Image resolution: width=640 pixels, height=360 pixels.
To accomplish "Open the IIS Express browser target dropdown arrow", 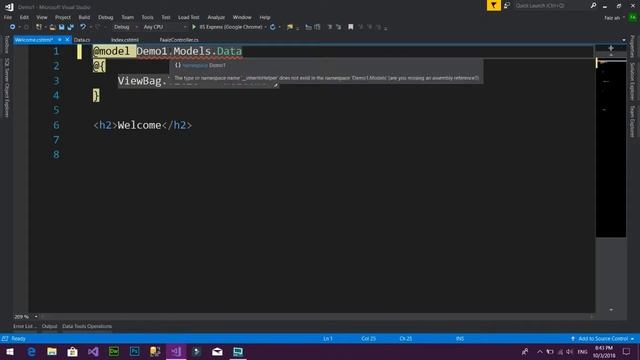I will 265,27.
